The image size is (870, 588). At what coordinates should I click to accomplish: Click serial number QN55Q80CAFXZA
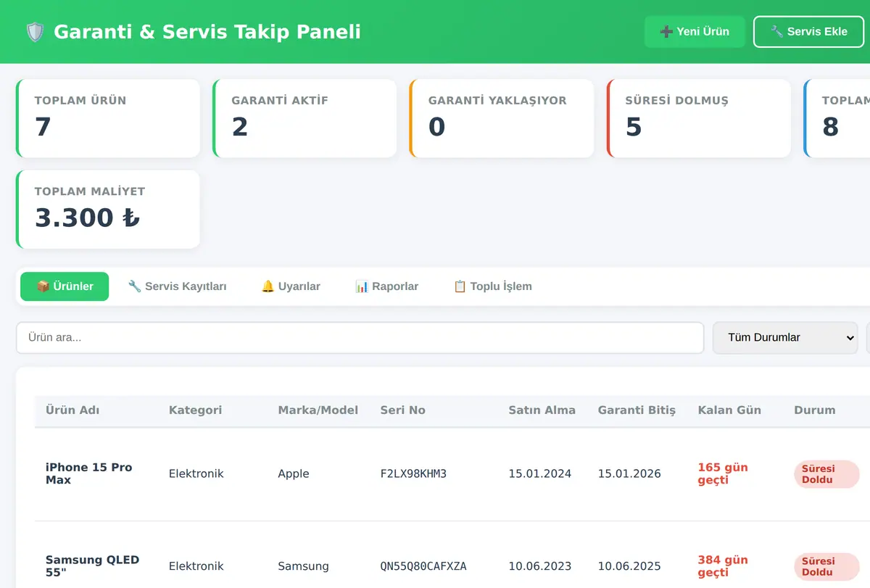coord(423,566)
